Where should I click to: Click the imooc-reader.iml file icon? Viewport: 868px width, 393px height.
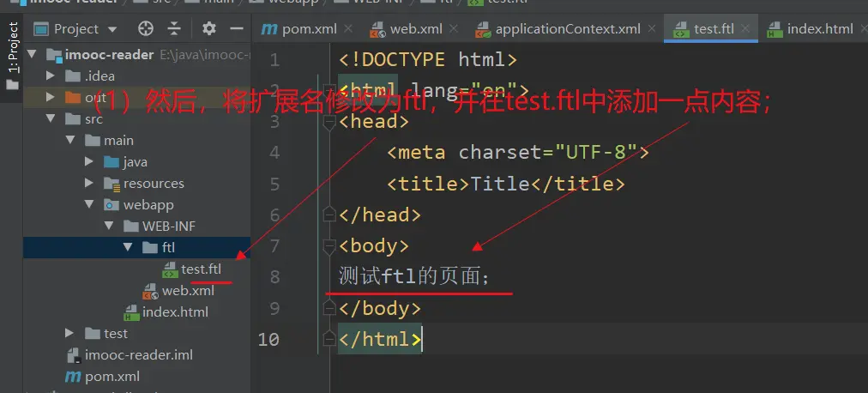(74, 355)
